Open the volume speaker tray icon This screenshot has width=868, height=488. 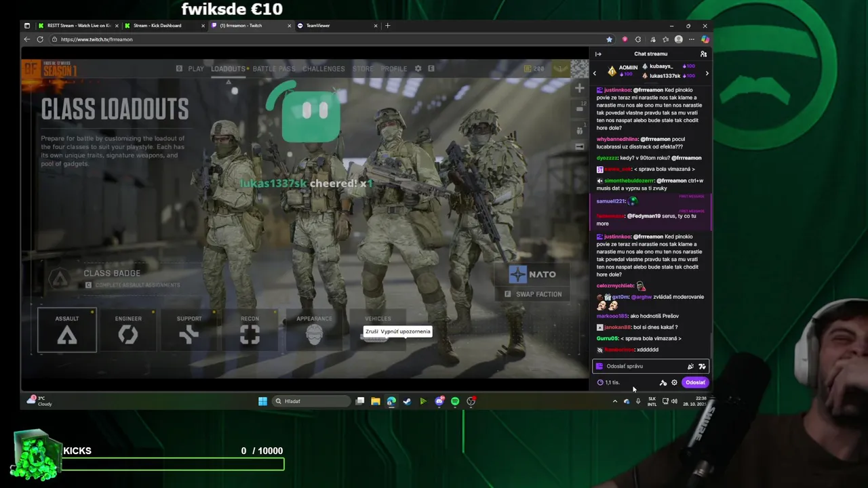click(674, 401)
